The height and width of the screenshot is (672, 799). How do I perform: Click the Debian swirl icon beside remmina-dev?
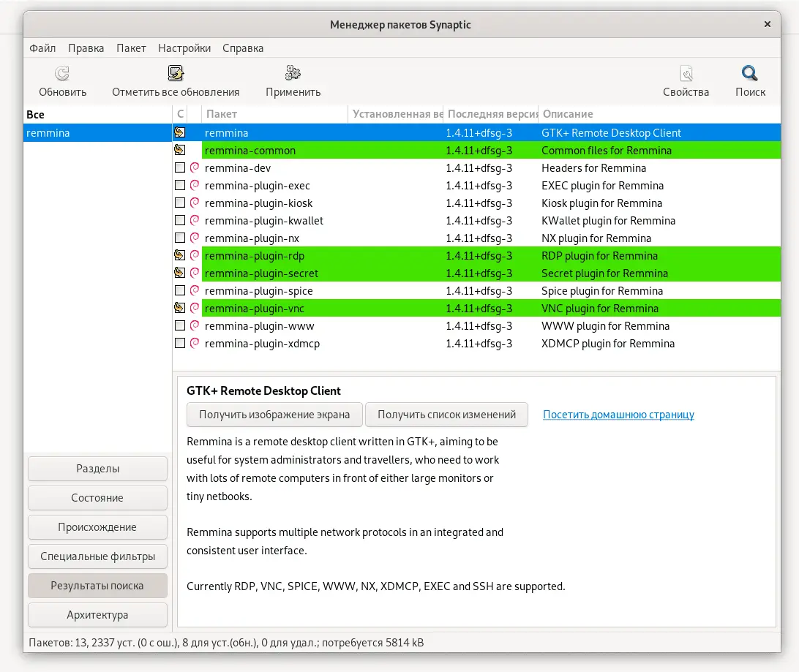click(x=195, y=167)
